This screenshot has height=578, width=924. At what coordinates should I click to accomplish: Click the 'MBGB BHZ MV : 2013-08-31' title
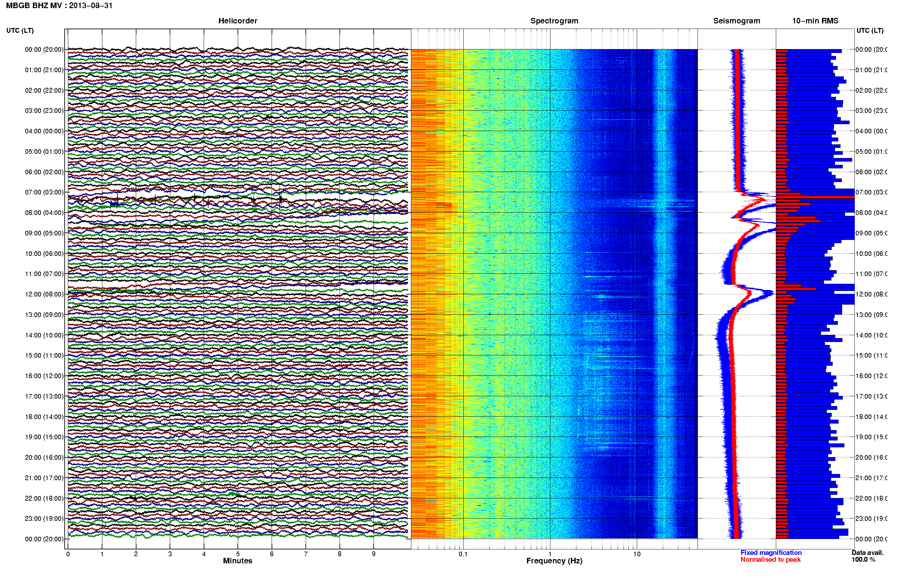pyautogui.click(x=59, y=5)
